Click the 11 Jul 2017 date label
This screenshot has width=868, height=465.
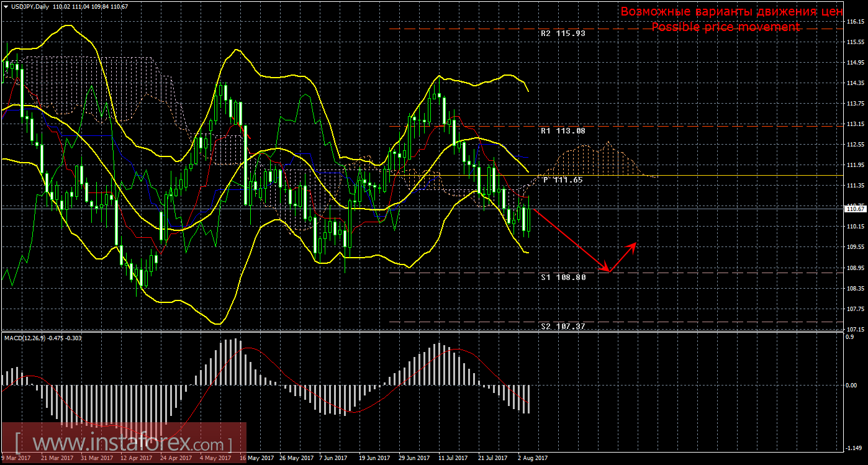point(454,458)
